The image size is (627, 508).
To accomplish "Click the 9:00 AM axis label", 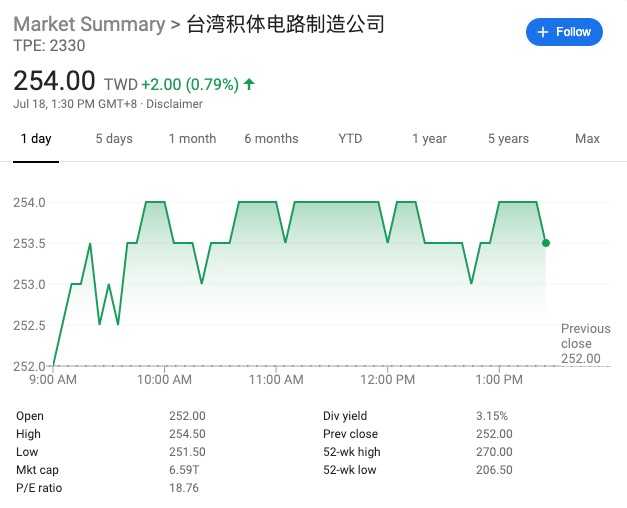I will point(53,380).
